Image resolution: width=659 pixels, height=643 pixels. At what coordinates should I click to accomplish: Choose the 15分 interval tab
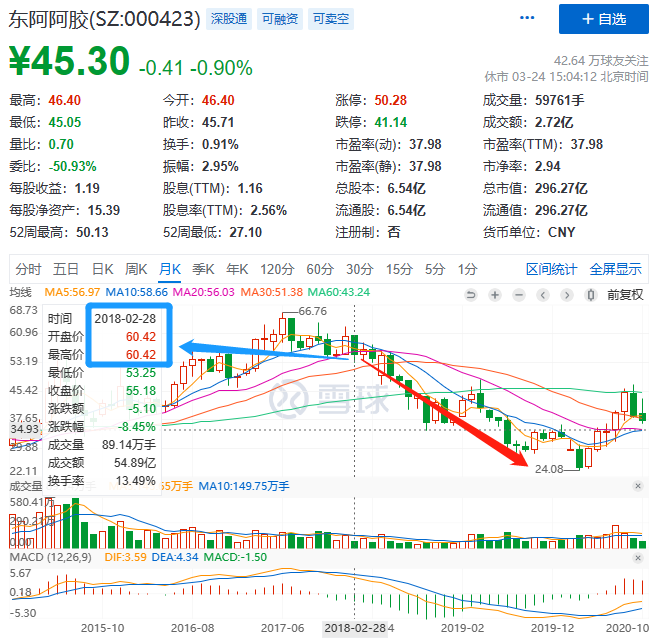coord(399,269)
